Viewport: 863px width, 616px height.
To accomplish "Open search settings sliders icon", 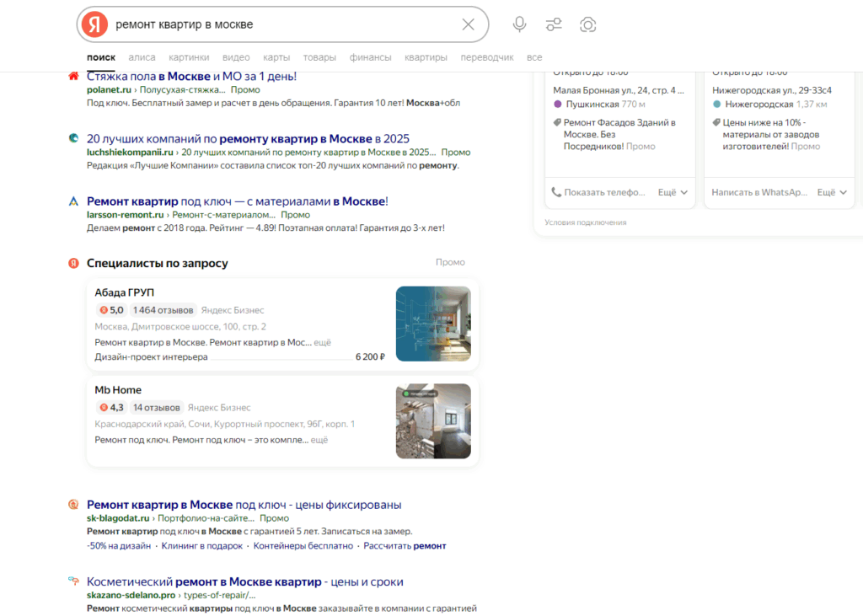I will tap(554, 24).
